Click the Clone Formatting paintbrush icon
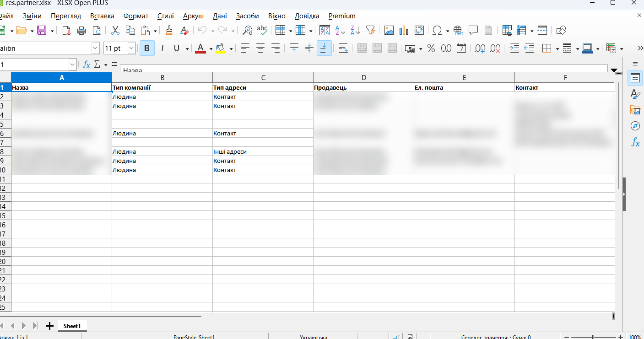Image resolution: width=644 pixels, height=339 pixels. [x=169, y=31]
